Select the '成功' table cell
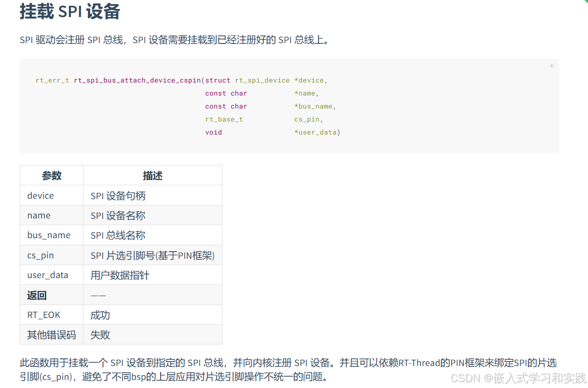The height and width of the screenshot is (388, 588). coord(152,315)
